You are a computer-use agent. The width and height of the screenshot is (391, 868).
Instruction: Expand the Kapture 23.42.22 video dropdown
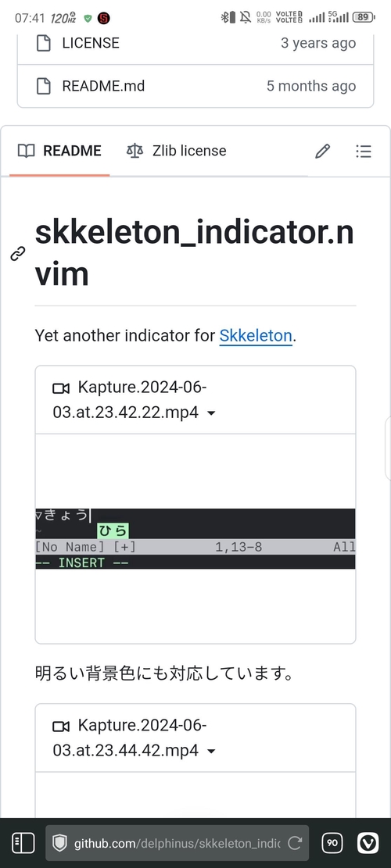click(211, 413)
